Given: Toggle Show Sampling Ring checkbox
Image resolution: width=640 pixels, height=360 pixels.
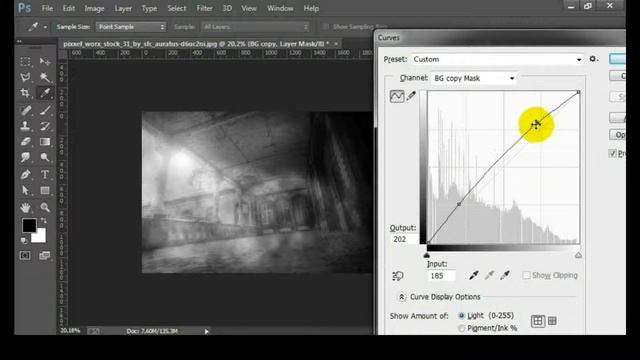Looking at the screenshot, I should [325, 27].
